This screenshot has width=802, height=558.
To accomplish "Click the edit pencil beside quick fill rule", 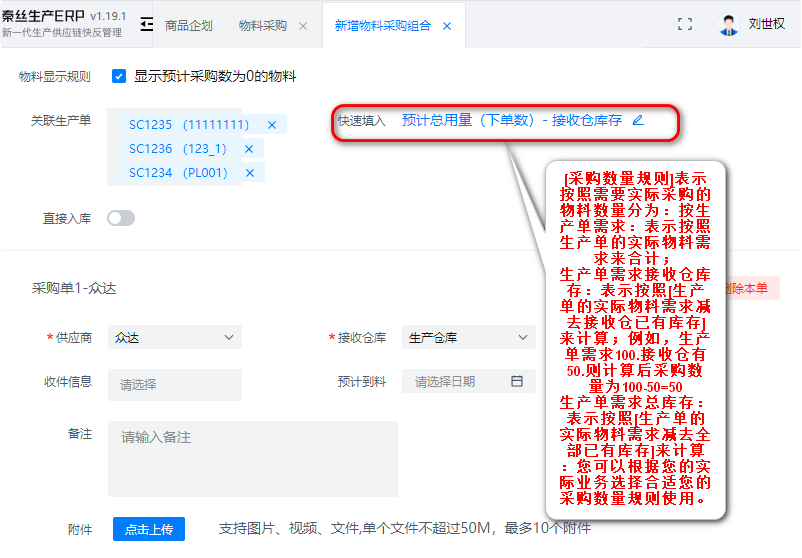I will (x=638, y=120).
